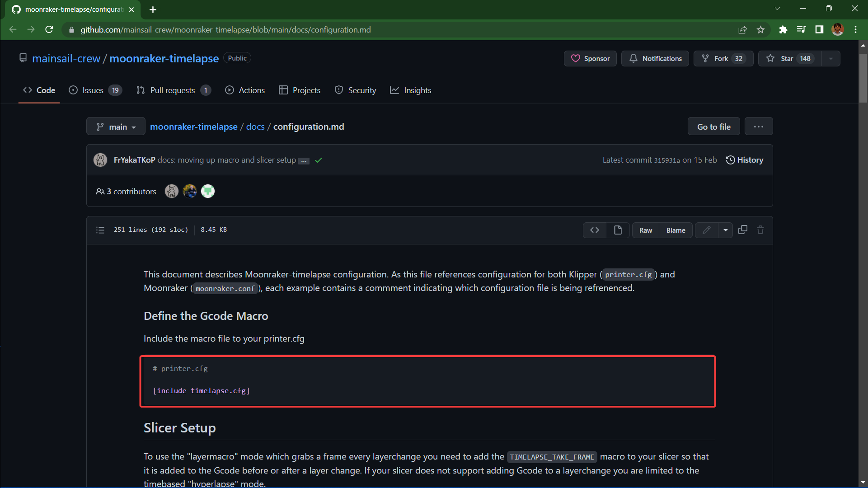Screen dimensions: 868x488
Task: Open the browser tab search chevron
Action: (x=777, y=9)
